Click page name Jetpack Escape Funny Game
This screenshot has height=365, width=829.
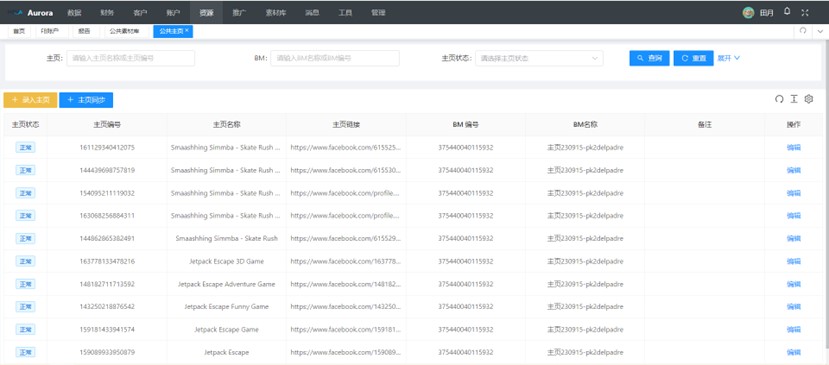[226, 307]
